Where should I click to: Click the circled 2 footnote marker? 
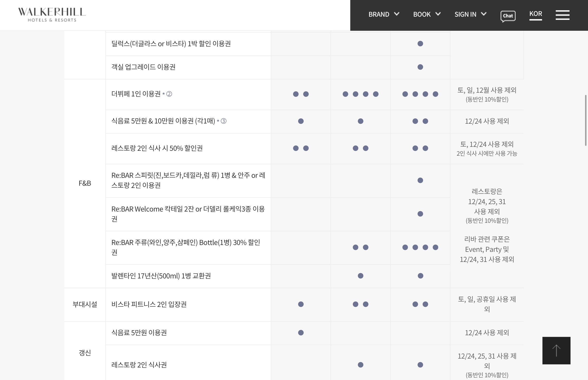[x=169, y=94]
